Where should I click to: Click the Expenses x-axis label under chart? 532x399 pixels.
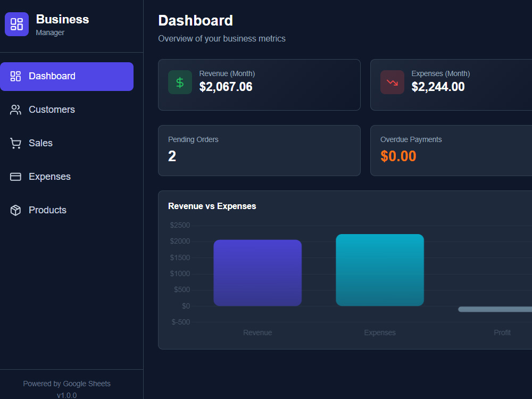pyautogui.click(x=380, y=332)
